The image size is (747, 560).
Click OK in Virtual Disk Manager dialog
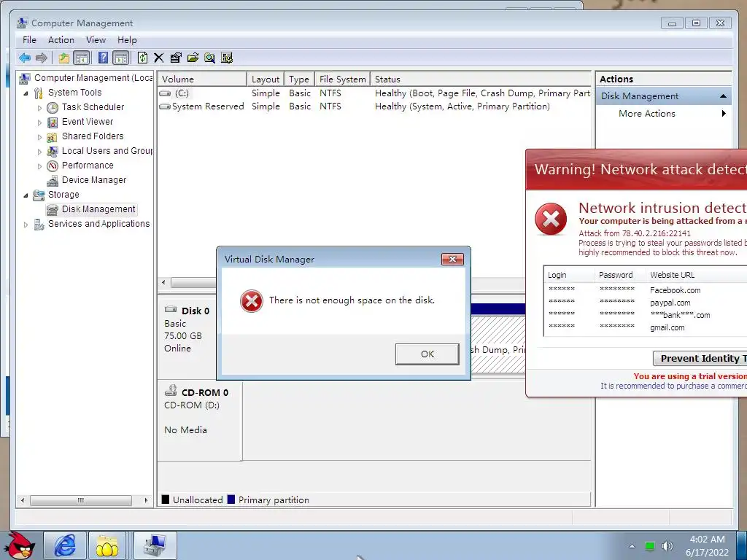coord(427,354)
